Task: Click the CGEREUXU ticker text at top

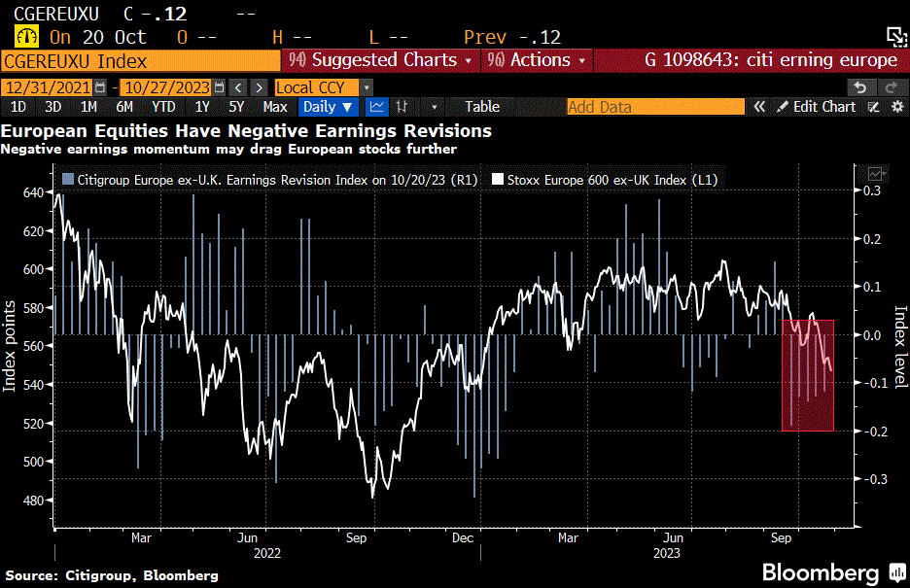Action: [56, 14]
